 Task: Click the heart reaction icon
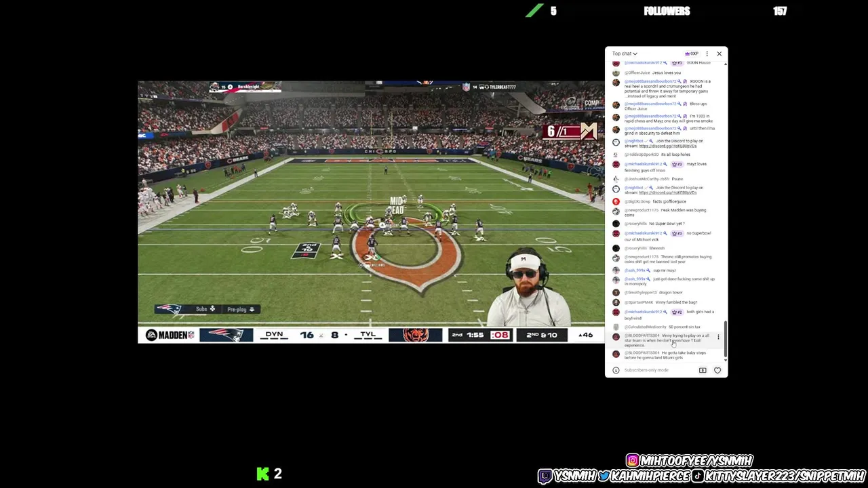tap(717, 370)
